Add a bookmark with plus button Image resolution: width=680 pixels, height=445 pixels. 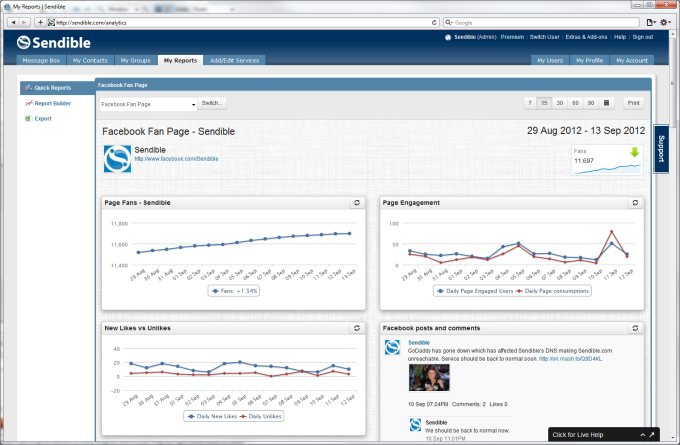pyautogui.click(x=40, y=22)
